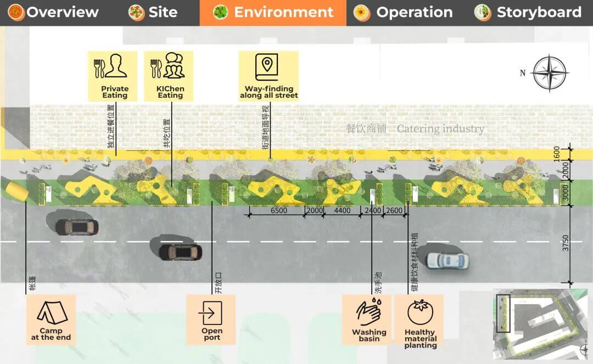Click the 开放口 vertical label
The height and width of the screenshot is (364, 593).
click(x=219, y=283)
